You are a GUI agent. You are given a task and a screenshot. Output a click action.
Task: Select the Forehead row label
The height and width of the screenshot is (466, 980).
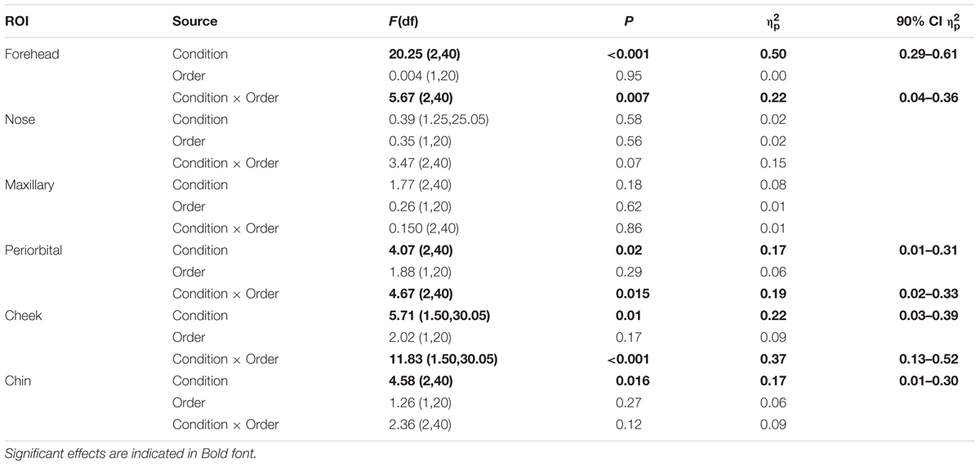[x=31, y=54]
